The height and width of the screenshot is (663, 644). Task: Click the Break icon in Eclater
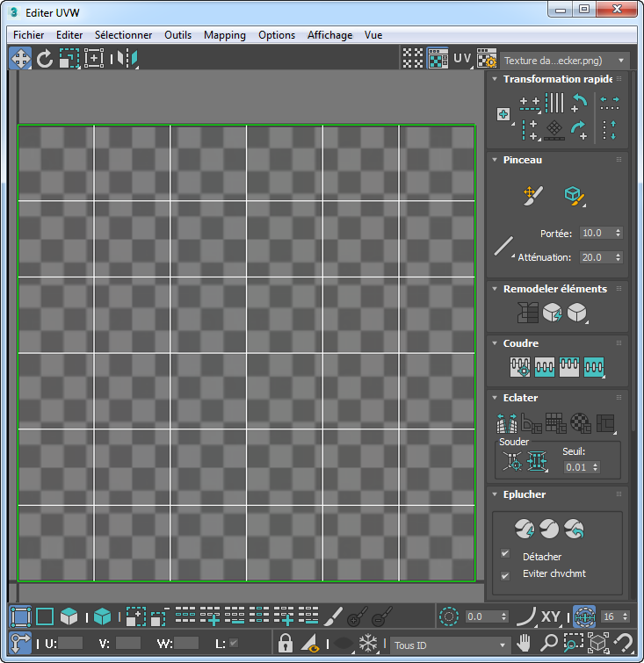point(507,423)
